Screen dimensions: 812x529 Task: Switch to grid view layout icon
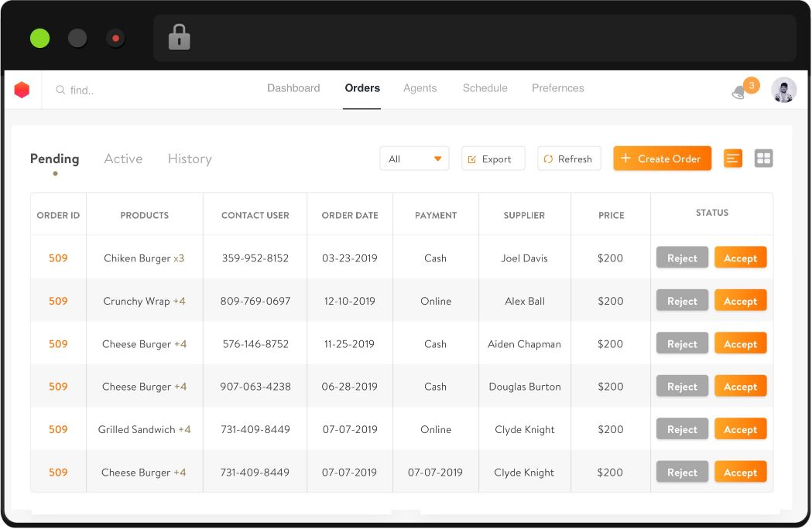tap(763, 159)
